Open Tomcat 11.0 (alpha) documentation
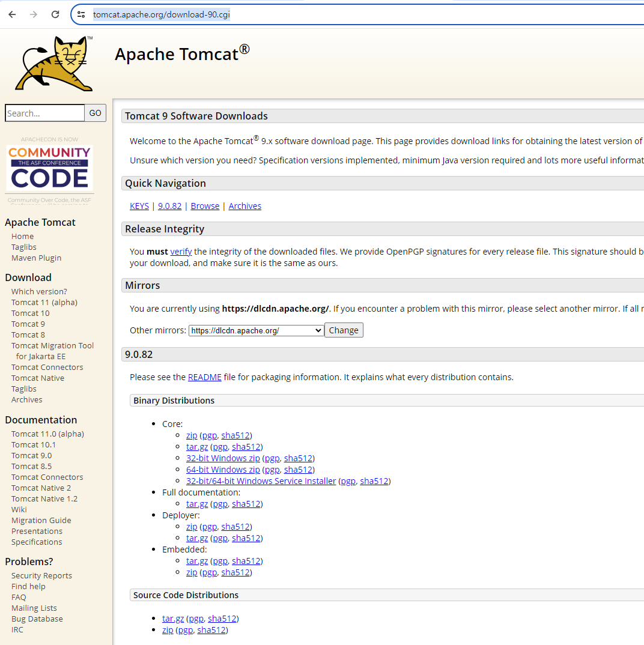Viewport: 644px width, 645px height. coord(47,434)
